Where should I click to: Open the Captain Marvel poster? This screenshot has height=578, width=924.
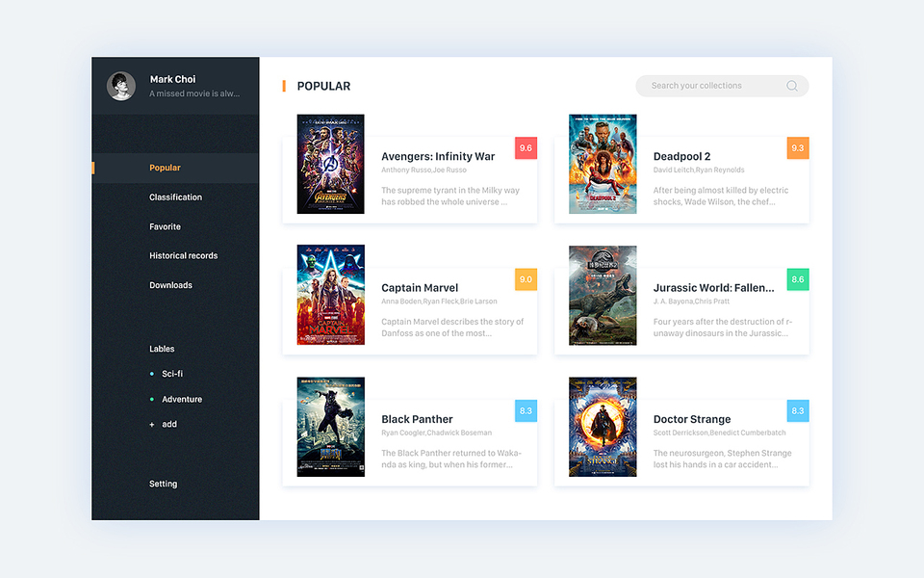(330, 295)
